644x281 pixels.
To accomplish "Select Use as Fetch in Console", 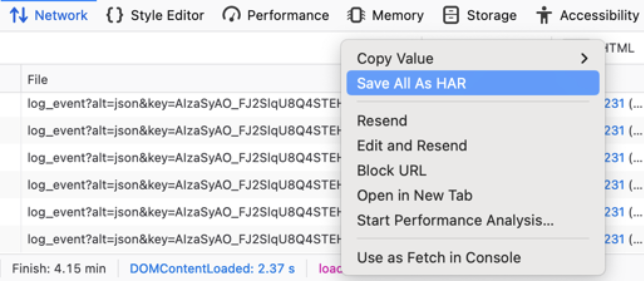I will pos(439,258).
